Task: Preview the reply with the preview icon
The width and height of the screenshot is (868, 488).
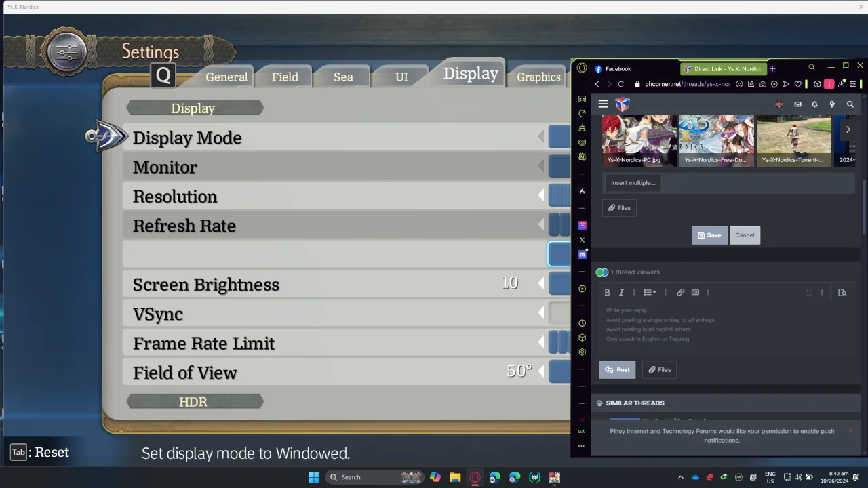Action: tap(842, 292)
